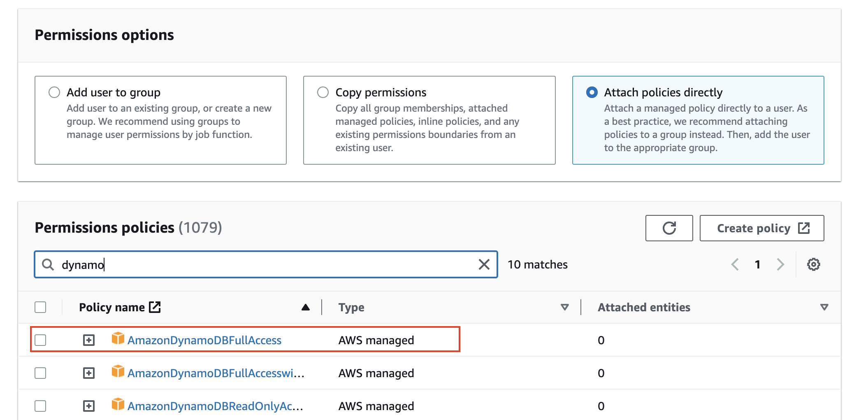Screen dimensions: 868x420
Task: Choose Attach policies directly option
Action: click(x=592, y=92)
